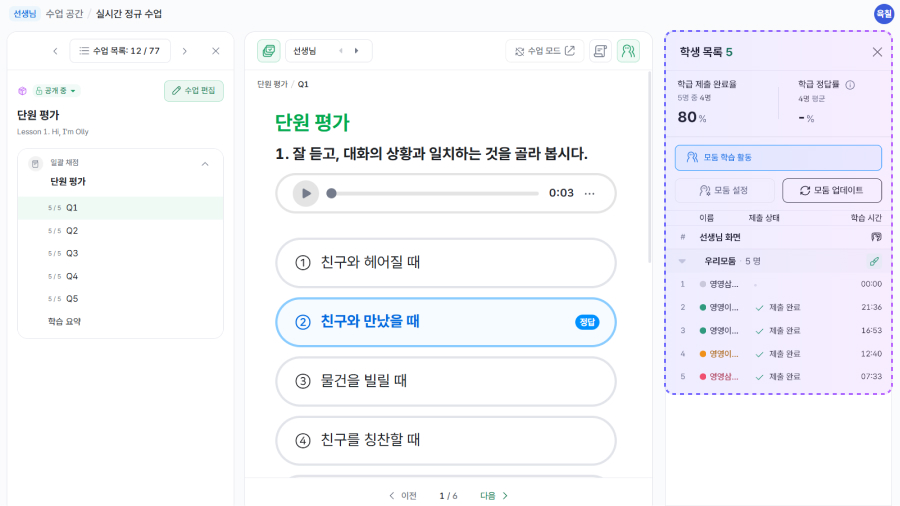Open the notes panel icon beside 수업 모드

click(600, 51)
